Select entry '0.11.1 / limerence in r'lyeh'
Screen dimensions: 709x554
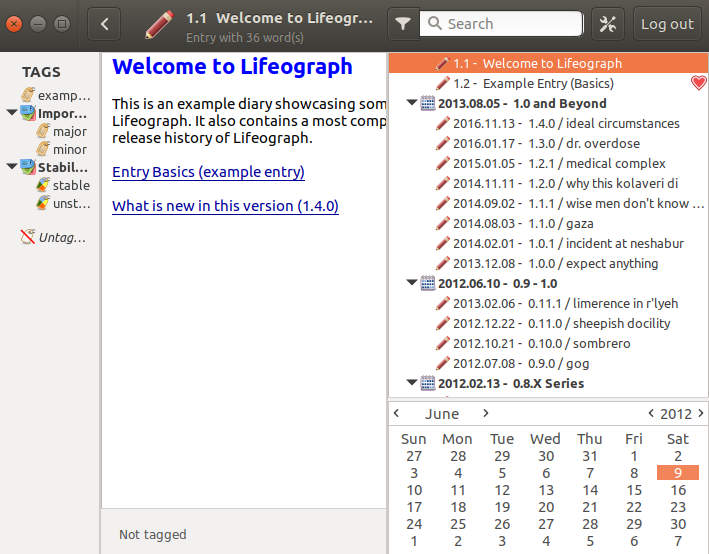548,303
